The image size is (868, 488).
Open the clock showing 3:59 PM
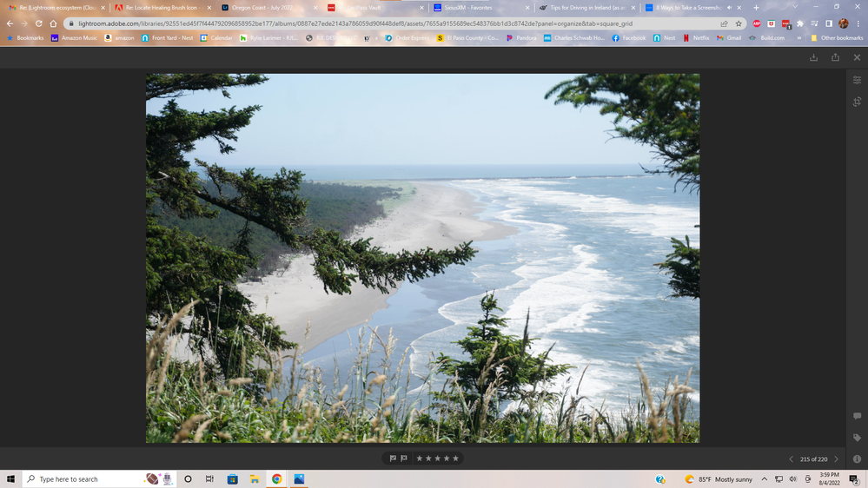tap(829, 479)
